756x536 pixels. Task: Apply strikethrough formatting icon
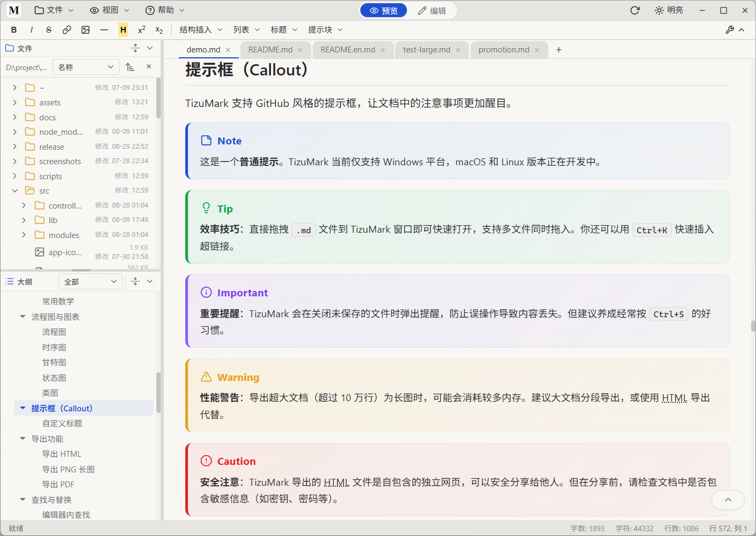pyautogui.click(x=49, y=30)
